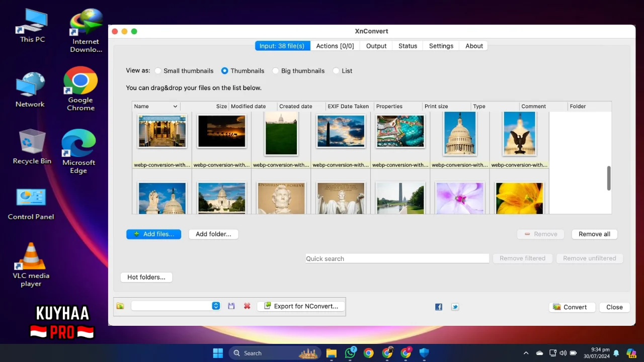Select the Google Chrome desktop icon
Image resolution: width=644 pixels, height=362 pixels.
(x=80, y=89)
